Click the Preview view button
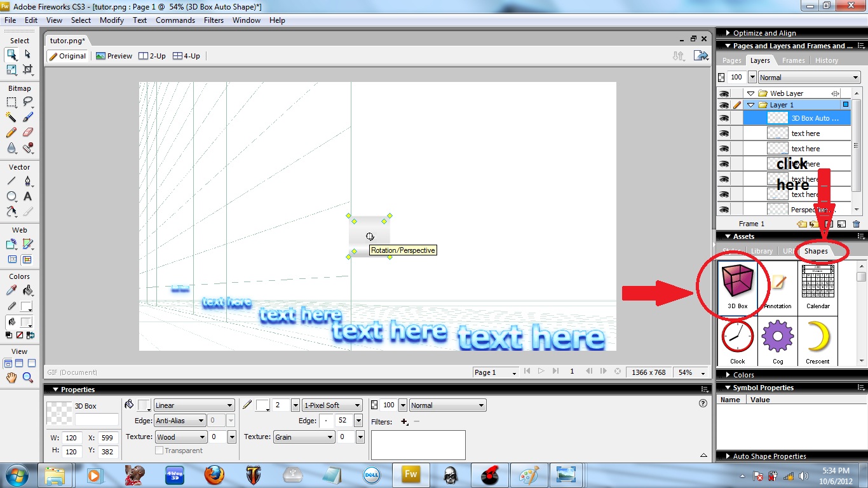This screenshot has width=868, height=488. click(114, 55)
